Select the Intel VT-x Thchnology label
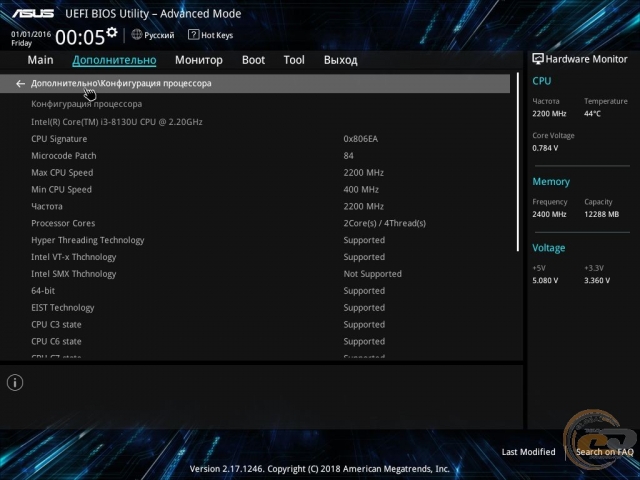The width and height of the screenshot is (640, 480). 74,257
